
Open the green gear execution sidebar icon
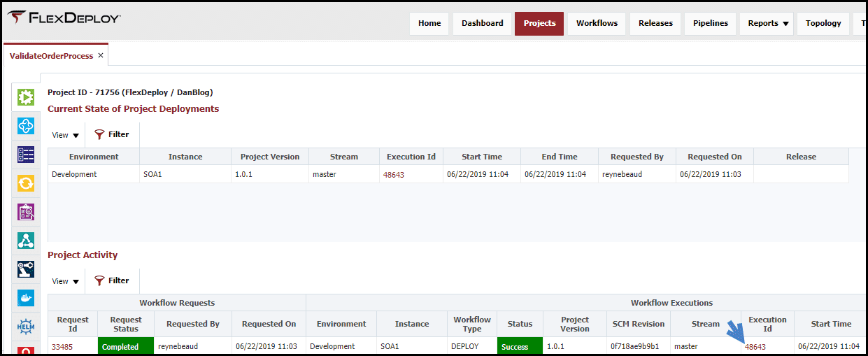tap(26, 97)
